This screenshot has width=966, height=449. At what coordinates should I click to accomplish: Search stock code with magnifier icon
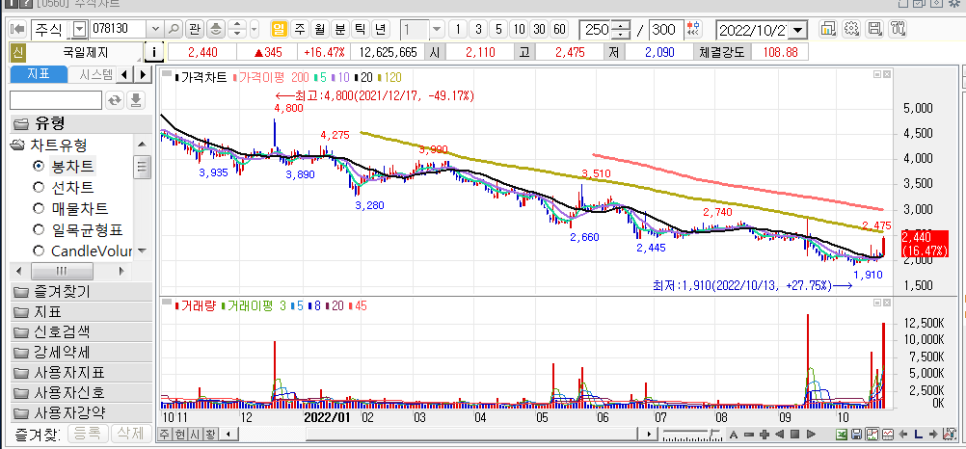click(174, 29)
